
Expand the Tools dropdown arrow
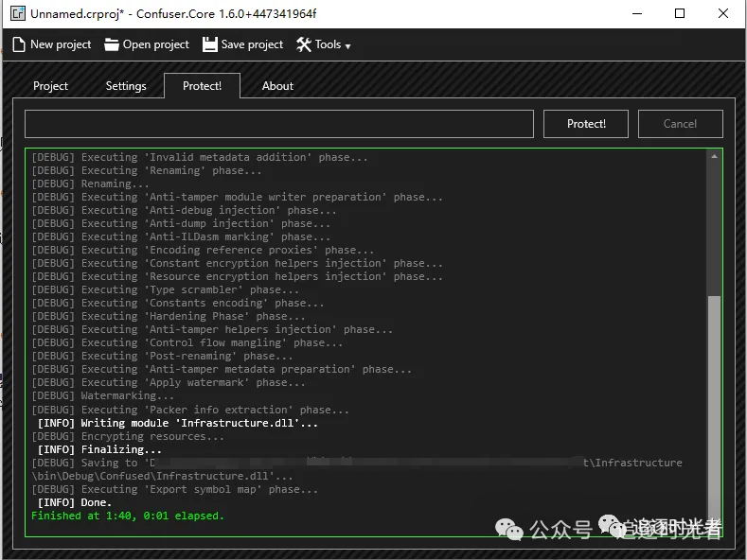coord(347,45)
